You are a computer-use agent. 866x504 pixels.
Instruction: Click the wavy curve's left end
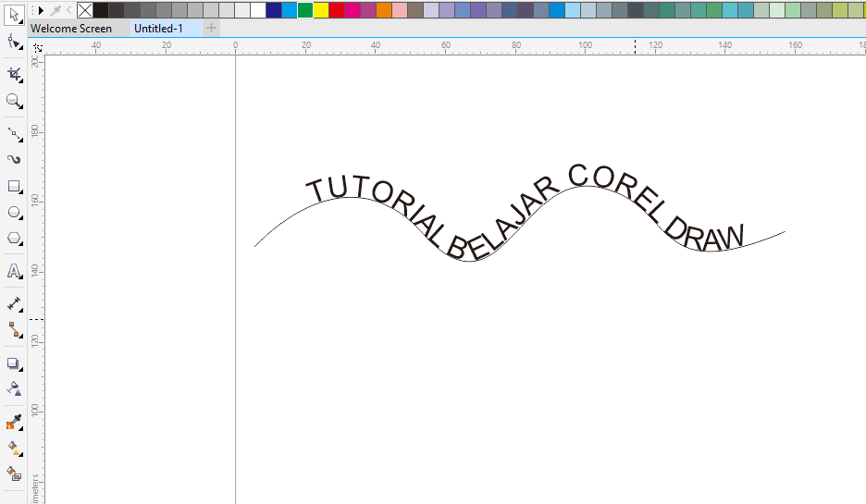255,246
